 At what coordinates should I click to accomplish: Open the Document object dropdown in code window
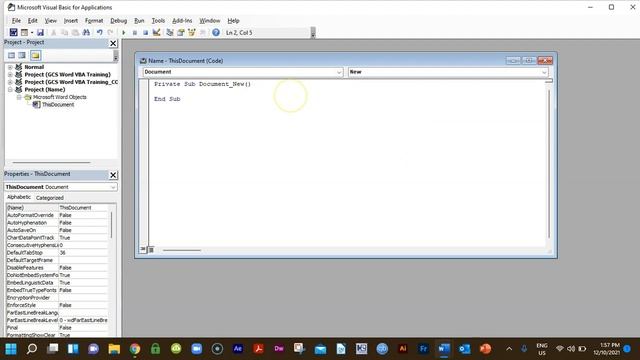click(x=339, y=72)
